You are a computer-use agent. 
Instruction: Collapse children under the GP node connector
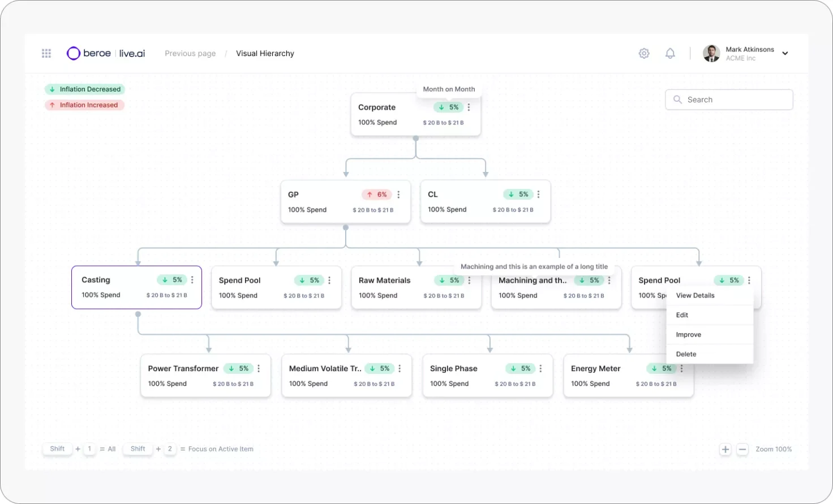point(346,227)
